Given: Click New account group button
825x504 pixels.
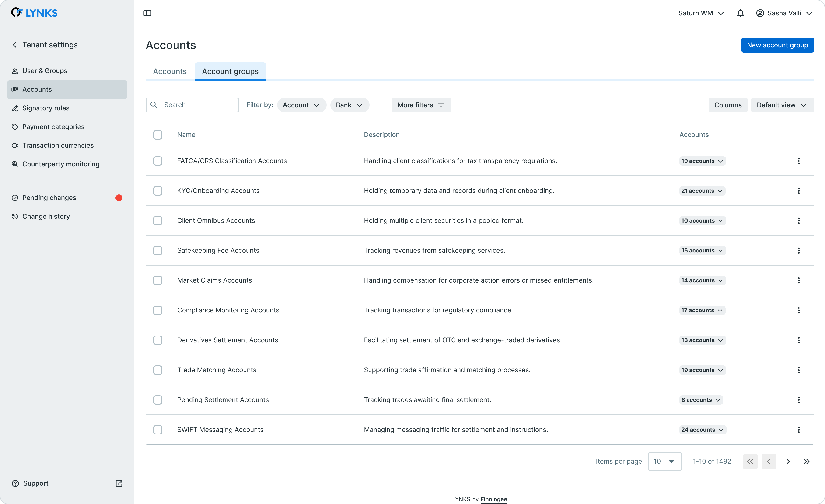Looking at the screenshot, I should point(777,45).
